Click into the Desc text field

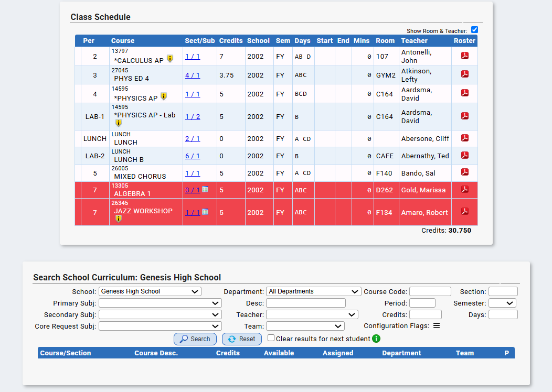[x=306, y=303]
